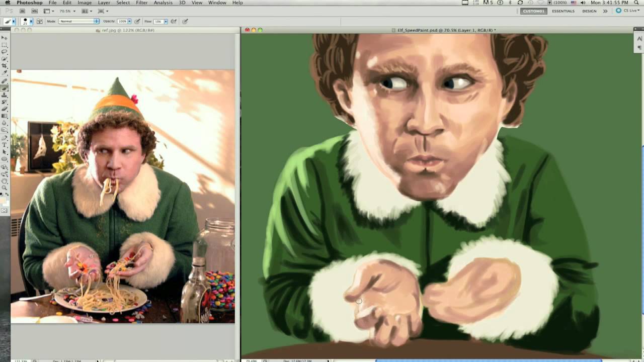Image resolution: width=644 pixels, height=362 pixels.
Task: Show more workspaces double-arrow
Action: click(606, 11)
